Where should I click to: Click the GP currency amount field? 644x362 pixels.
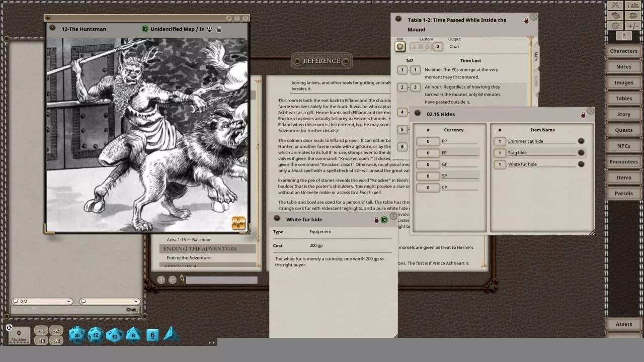pos(428,164)
